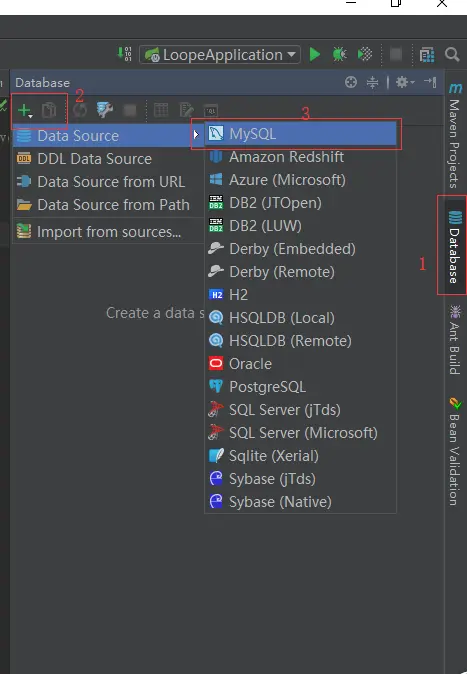
Task: Choose DB2 (LUW) data source
Action: 301,226
